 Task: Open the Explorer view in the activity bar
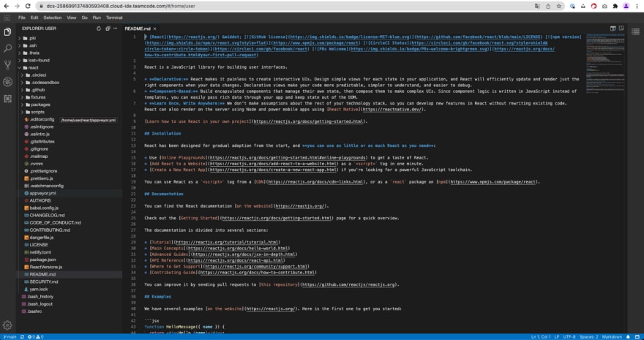click(7, 32)
